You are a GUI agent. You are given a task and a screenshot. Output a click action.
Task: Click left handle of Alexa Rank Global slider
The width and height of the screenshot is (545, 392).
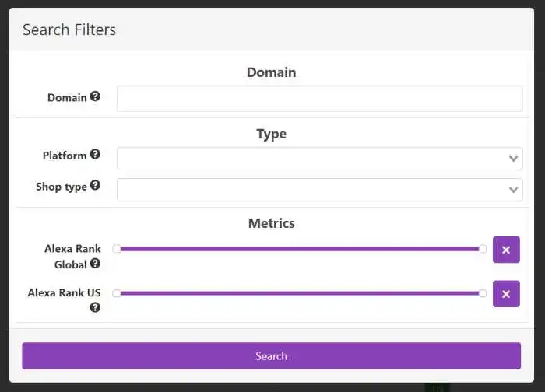pos(117,249)
